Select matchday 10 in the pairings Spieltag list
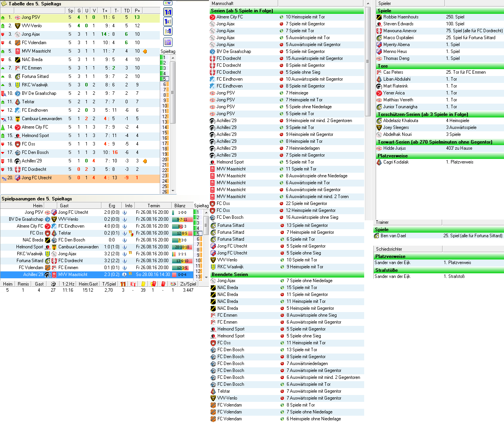 pos(198,260)
